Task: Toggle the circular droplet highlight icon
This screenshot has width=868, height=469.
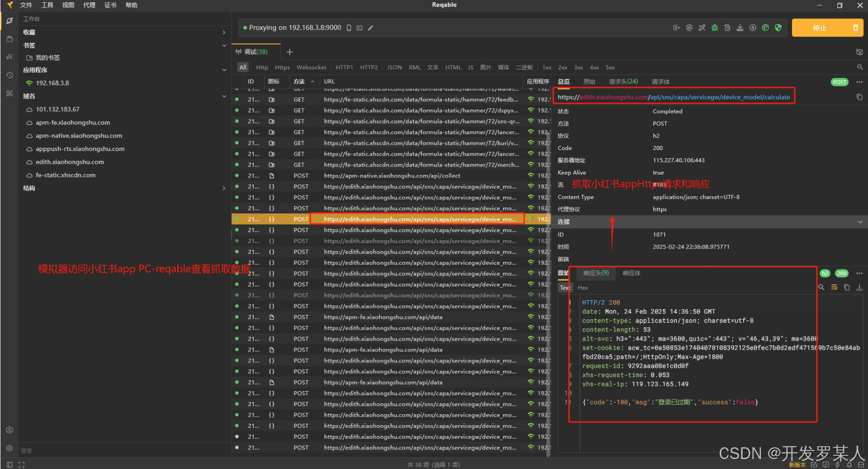Action: [x=753, y=28]
